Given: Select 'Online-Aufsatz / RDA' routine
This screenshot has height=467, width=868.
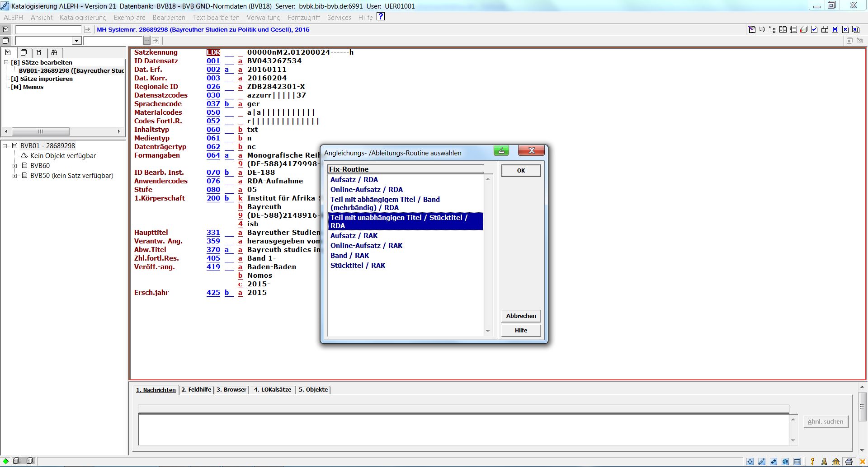Looking at the screenshot, I should pos(366,190).
